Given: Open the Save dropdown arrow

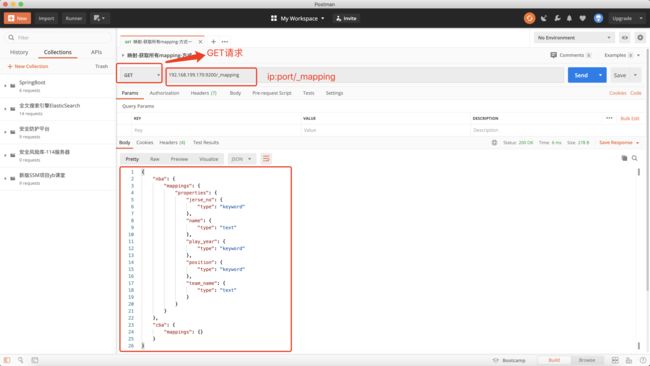Looking at the screenshot, I should point(635,75).
